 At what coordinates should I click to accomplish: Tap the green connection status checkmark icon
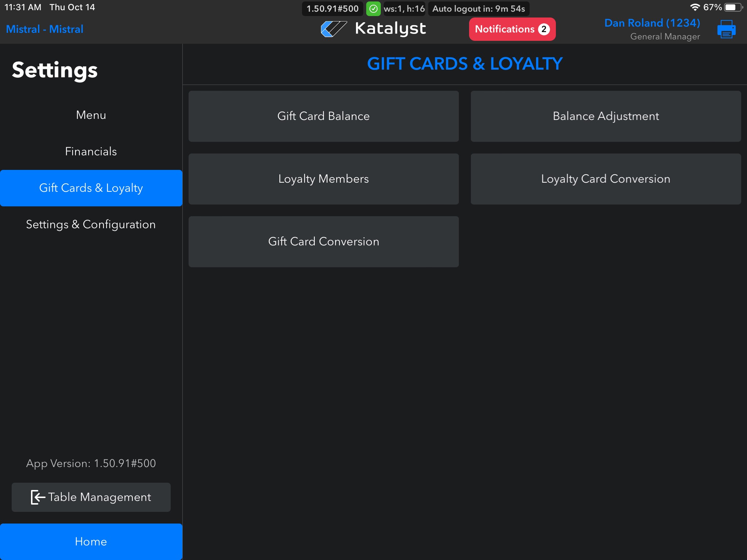click(x=373, y=9)
